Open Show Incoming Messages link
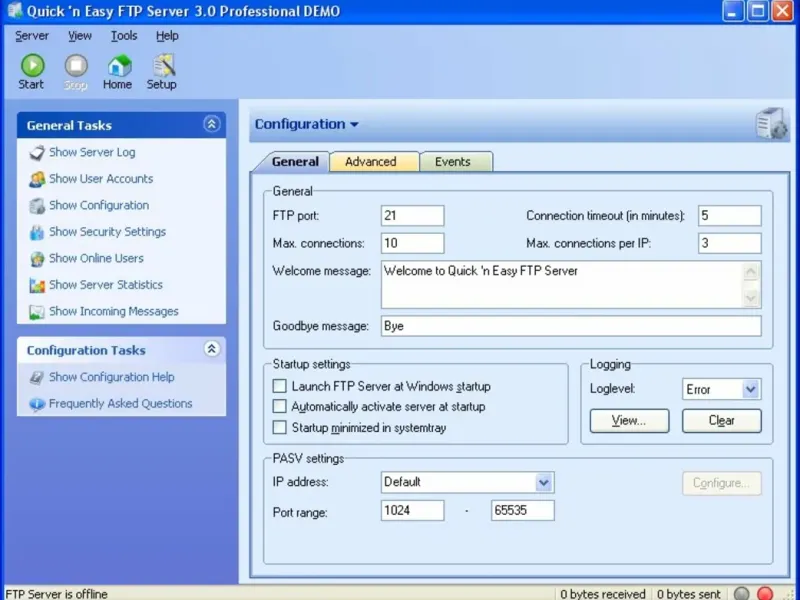The height and width of the screenshot is (600, 800). 114,311
